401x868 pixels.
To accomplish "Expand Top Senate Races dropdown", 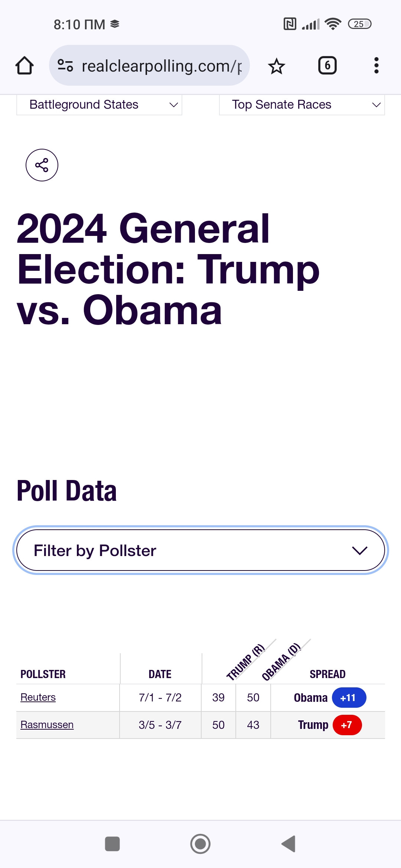I will coord(302,105).
